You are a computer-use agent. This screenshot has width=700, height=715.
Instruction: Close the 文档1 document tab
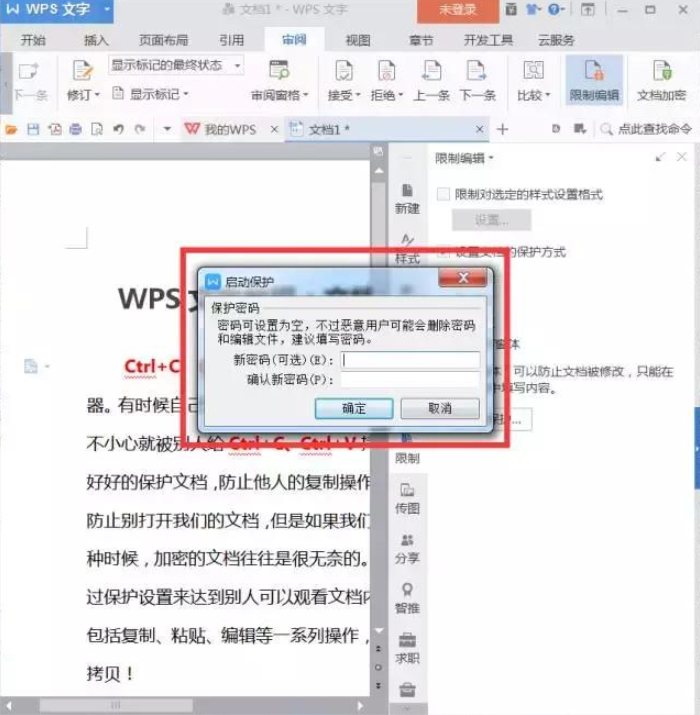pyautogui.click(x=479, y=130)
